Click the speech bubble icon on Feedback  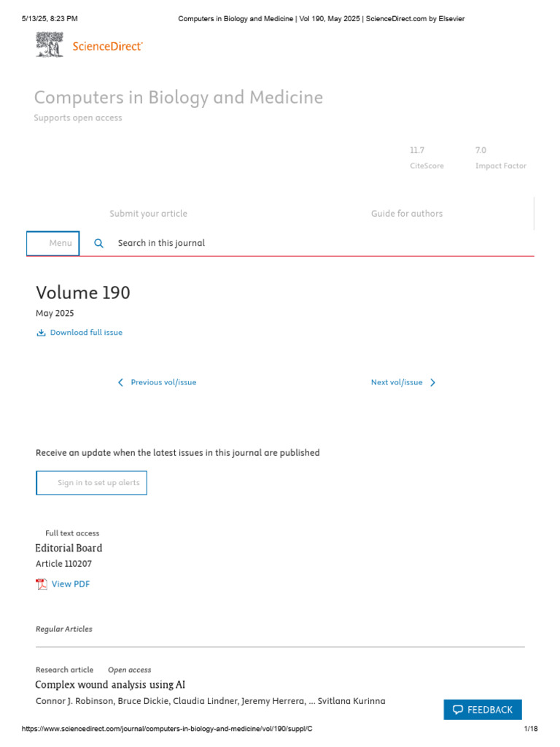tap(458, 710)
